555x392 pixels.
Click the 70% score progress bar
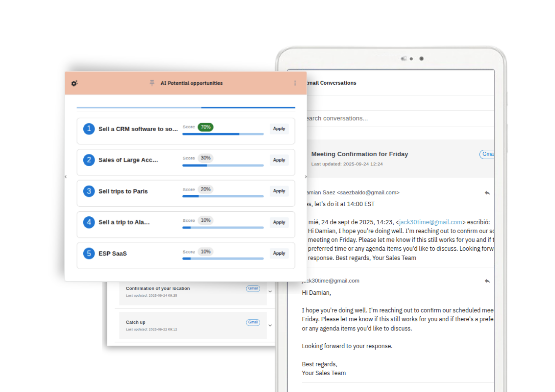point(223,134)
